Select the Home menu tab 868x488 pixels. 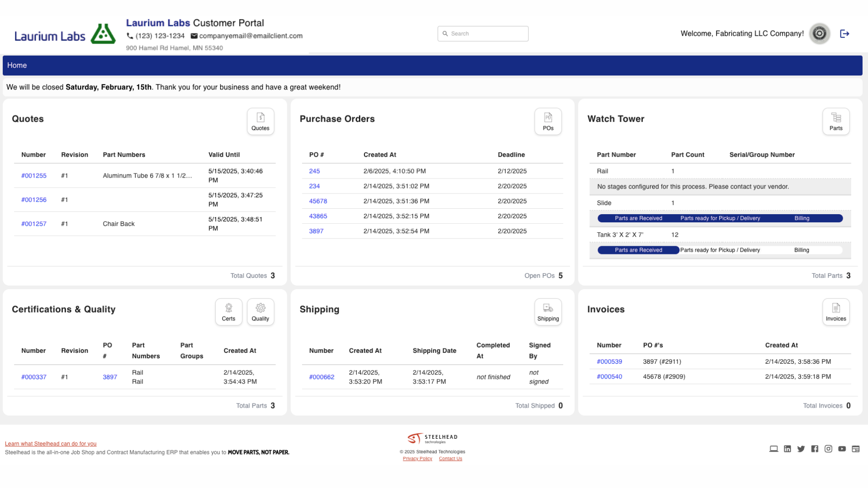pos(16,66)
